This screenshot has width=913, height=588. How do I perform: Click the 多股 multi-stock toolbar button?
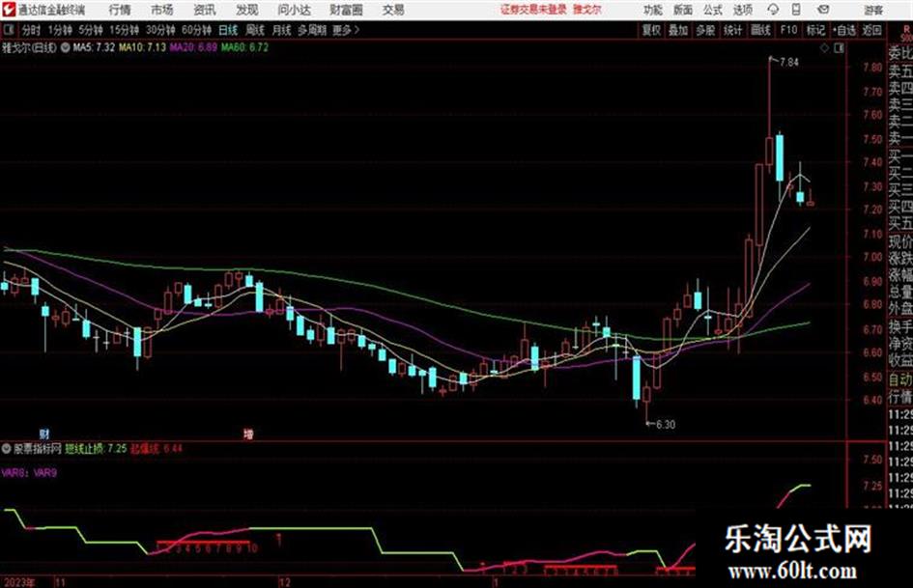(705, 30)
